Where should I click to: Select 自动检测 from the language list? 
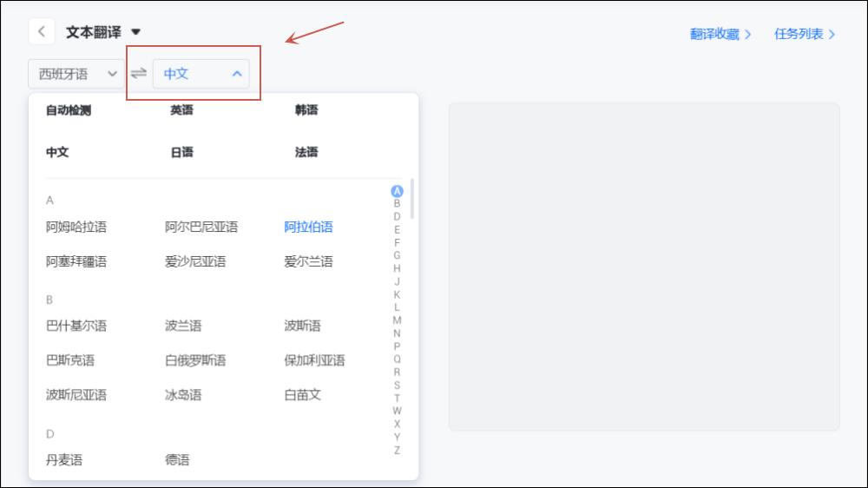point(69,110)
